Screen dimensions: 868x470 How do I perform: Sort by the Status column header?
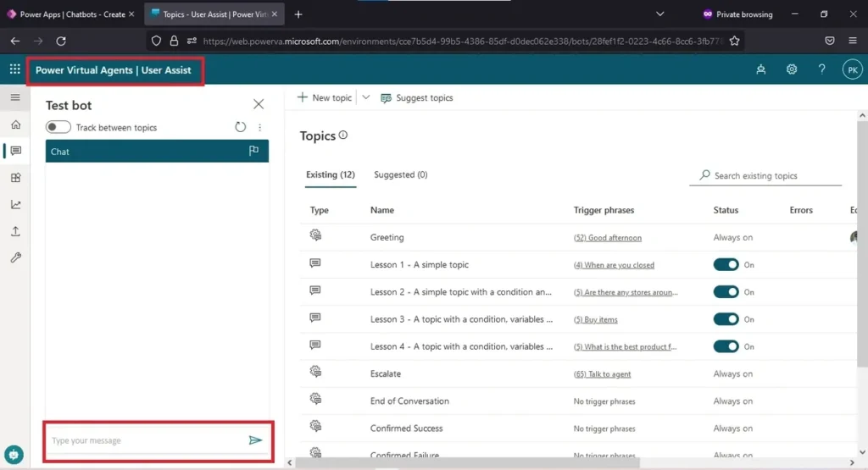(x=726, y=210)
